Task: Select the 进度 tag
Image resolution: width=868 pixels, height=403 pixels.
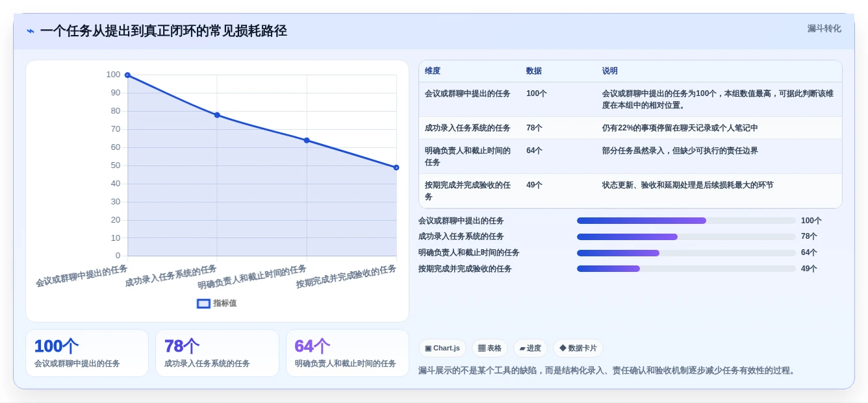Action: click(x=530, y=348)
